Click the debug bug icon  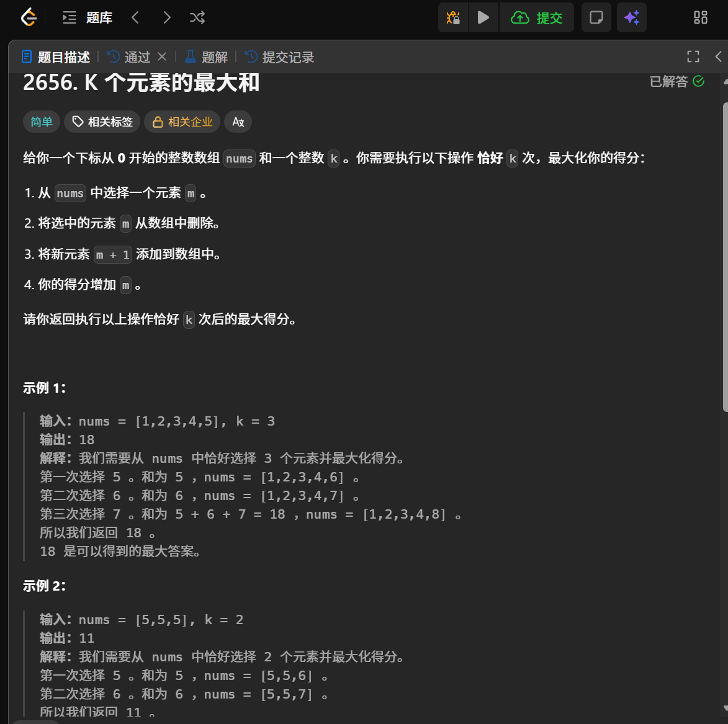pyautogui.click(x=453, y=17)
